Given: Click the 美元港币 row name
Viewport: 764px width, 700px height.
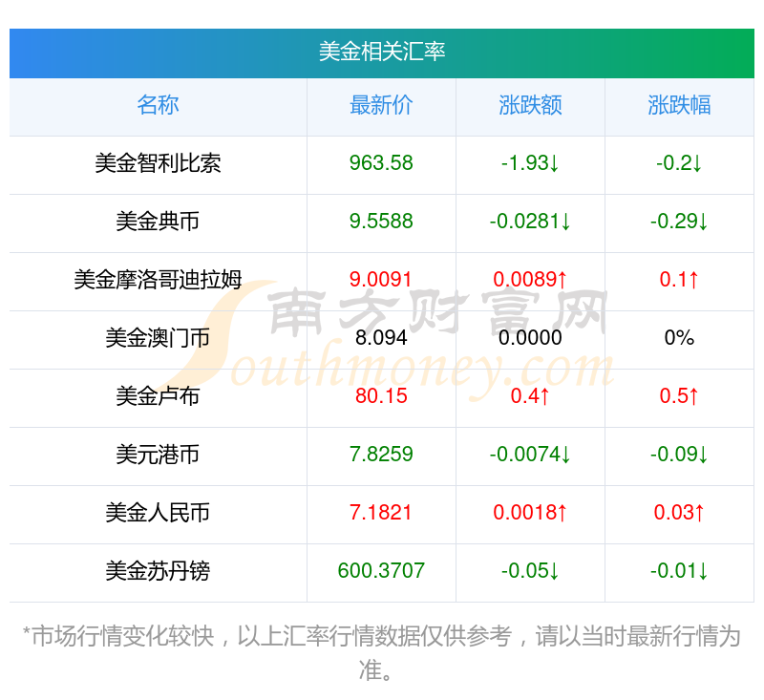Looking at the screenshot, I should [x=158, y=455].
